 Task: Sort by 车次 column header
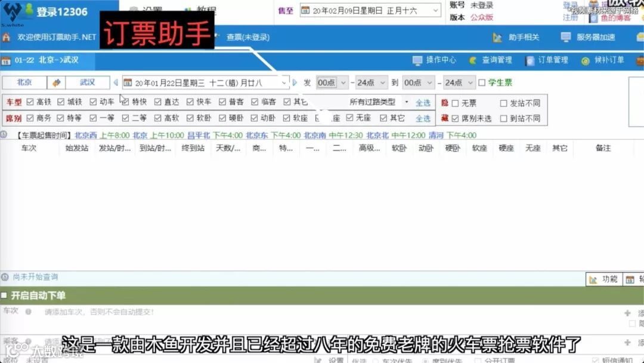[x=29, y=148]
